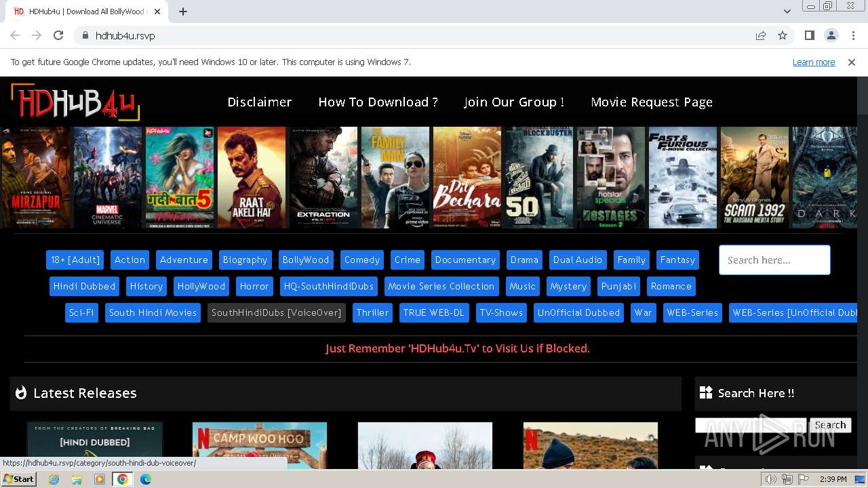Image resolution: width=868 pixels, height=488 pixels.
Task: Open the Disclaimer menu item
Action: click(260, 102)
